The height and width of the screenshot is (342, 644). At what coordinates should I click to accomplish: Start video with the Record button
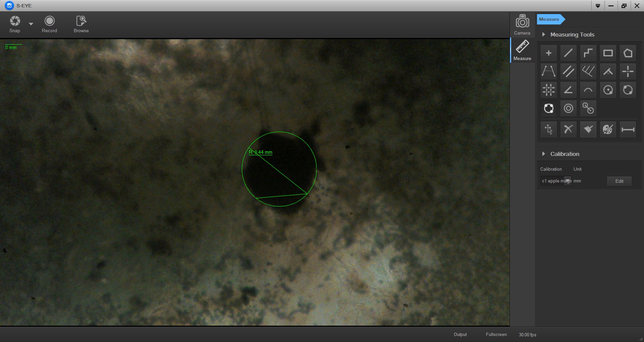pyautogui.click(x=49, y=24)
